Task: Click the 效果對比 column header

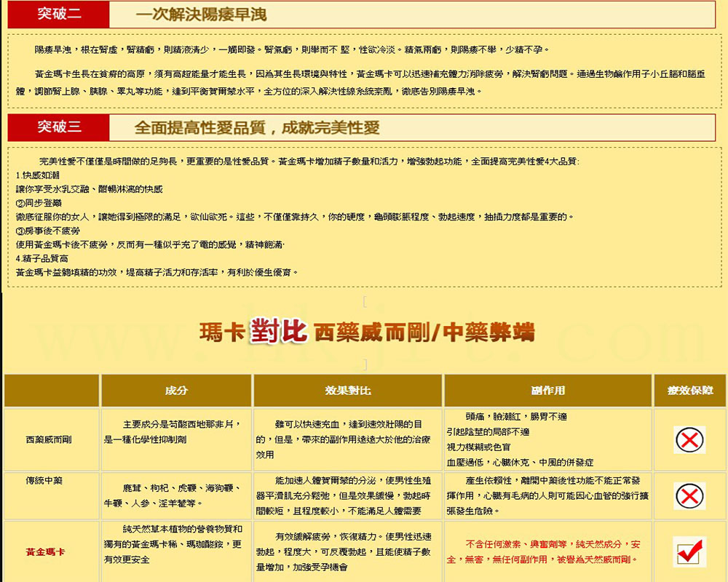Action: 347,391
